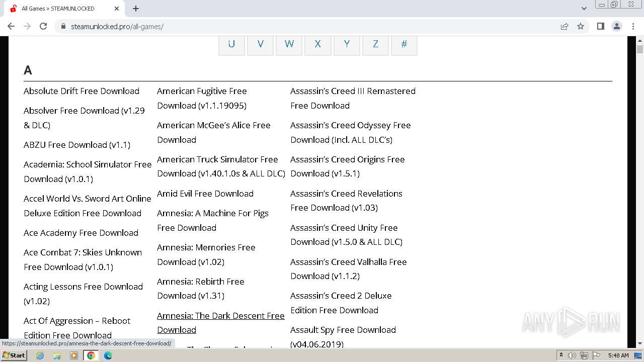Image resolution: width=644 pixels, height=362 pixels.
Task: Open American Fugitive Free Download
Action: pyautogui.click(x=202, y=98)
